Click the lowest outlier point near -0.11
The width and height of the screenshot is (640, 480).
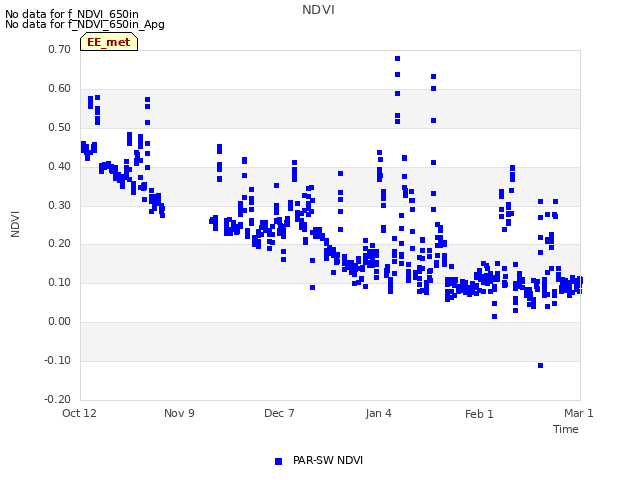(x=540, y=365)
